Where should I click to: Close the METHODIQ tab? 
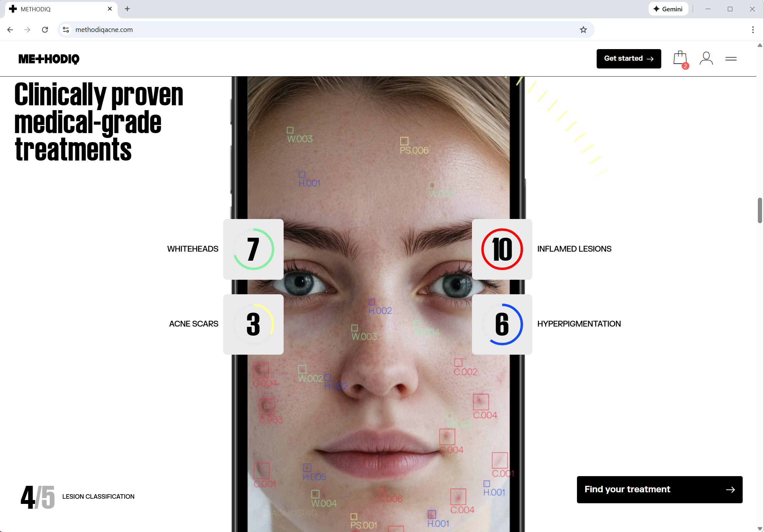[110, 9]
